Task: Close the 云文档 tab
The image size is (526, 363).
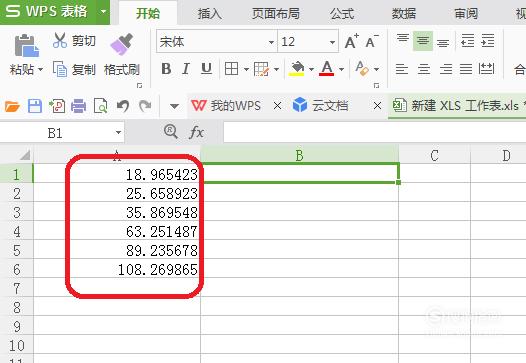Action: click(377, 106)
